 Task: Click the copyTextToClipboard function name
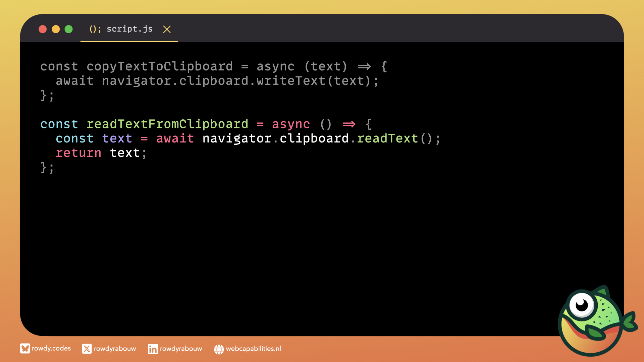point(160,66)
